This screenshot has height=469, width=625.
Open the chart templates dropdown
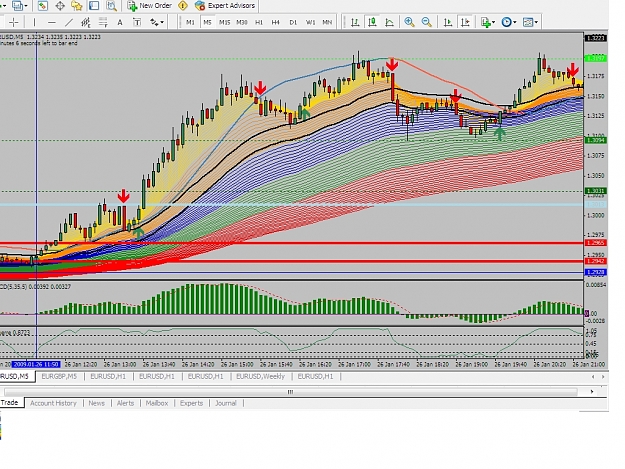(x=531, y=22)
